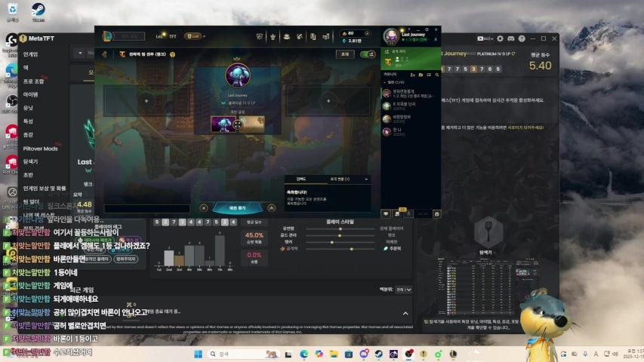
Task: Click the Last Journey summoner avatar at top right
Action: click(x=391, y=36)
